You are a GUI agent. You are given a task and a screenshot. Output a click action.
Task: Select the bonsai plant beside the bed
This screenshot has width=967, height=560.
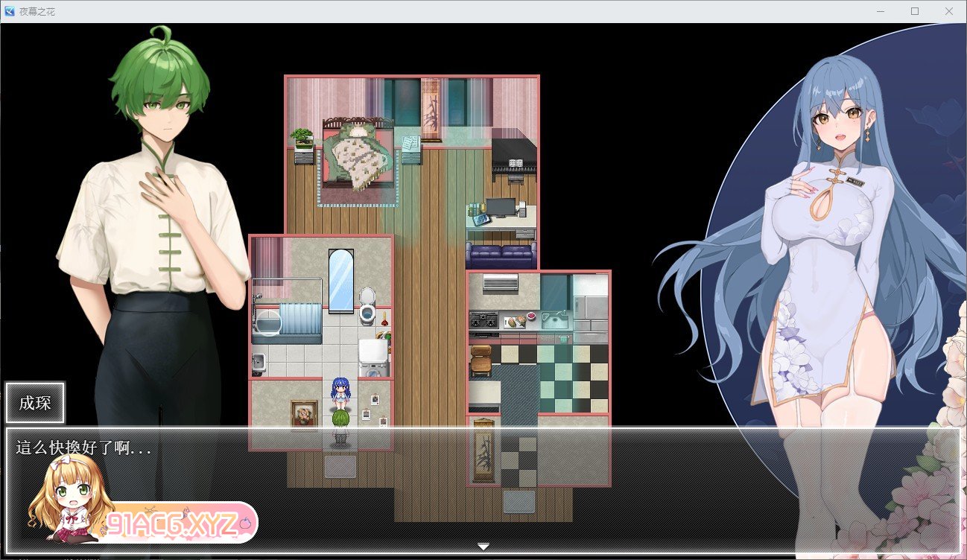click(303, 139)
